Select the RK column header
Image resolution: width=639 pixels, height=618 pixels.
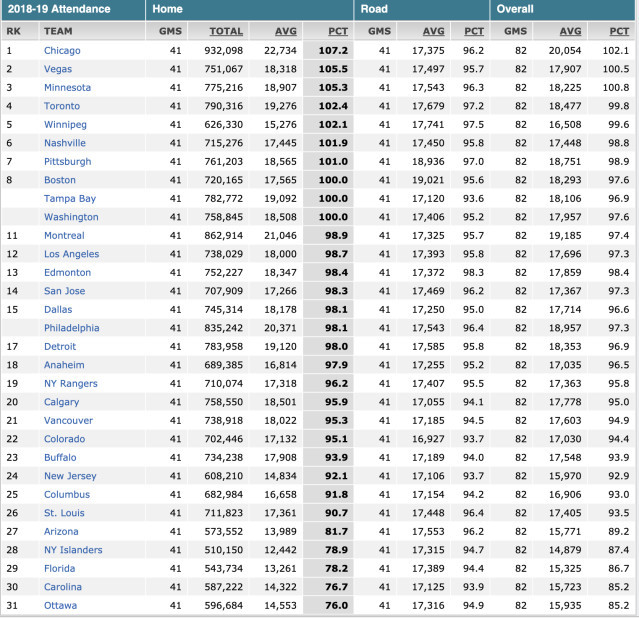[13, 31]
